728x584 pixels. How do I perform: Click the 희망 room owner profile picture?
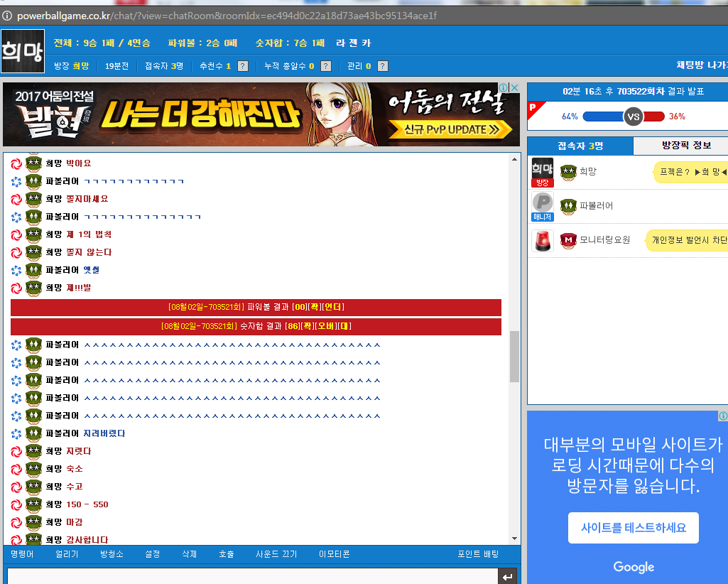click(543, 173)
